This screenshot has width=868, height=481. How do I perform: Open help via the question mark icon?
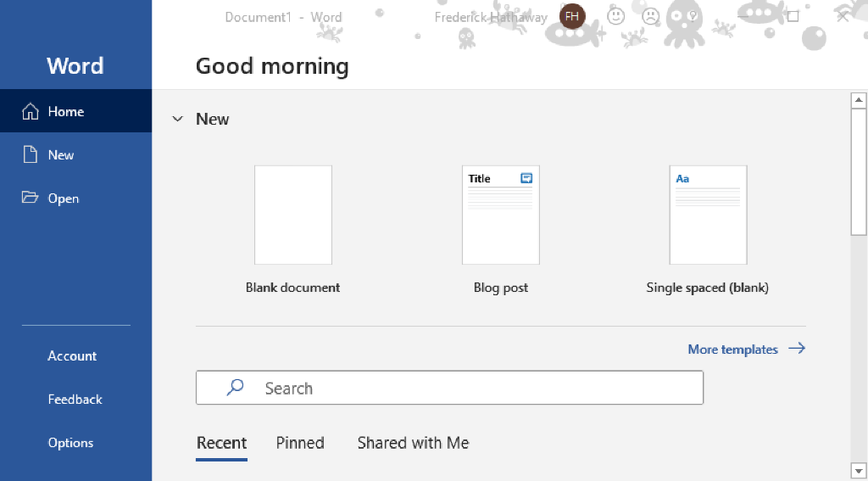coord(692,16)
